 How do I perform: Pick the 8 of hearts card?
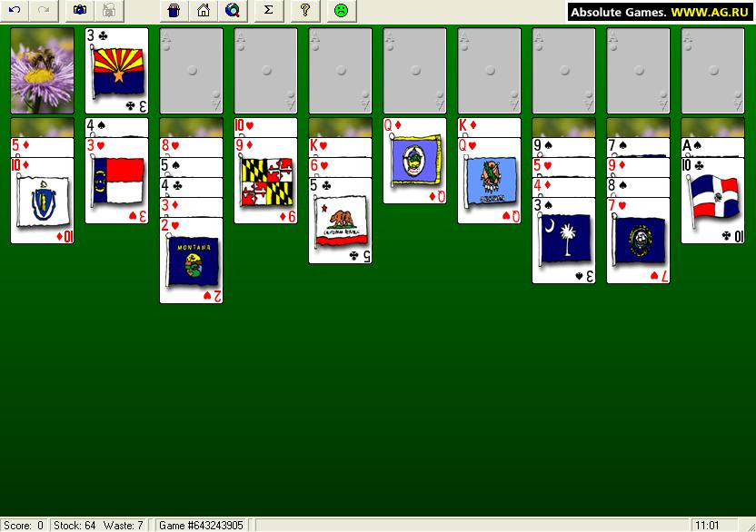click(x=191, y=147)
